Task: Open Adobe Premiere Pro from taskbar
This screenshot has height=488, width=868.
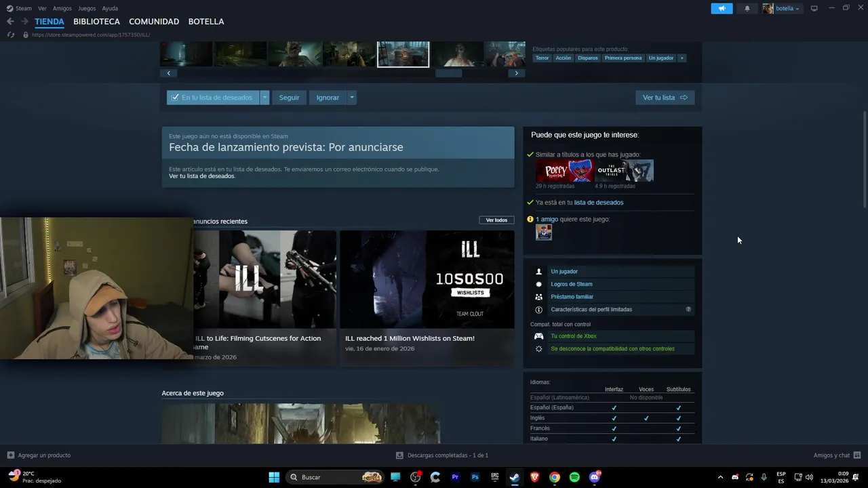Action: [x=455, y=477]
